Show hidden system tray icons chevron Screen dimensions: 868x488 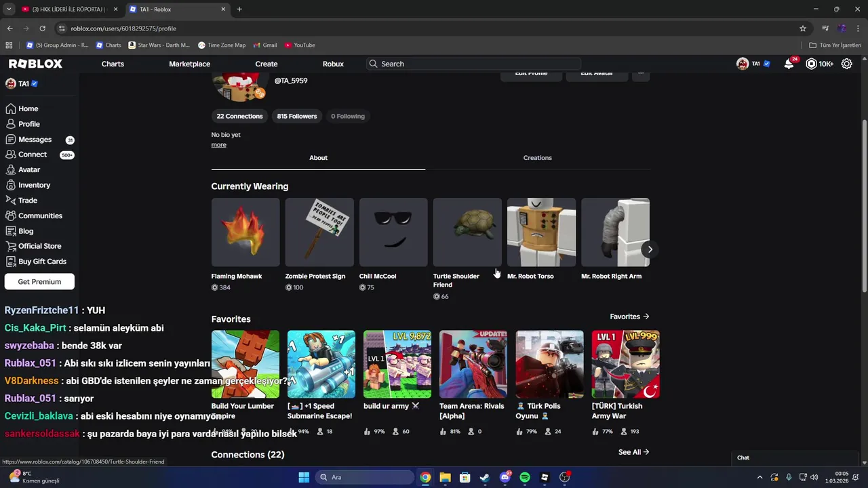click(x=759, y=477)
